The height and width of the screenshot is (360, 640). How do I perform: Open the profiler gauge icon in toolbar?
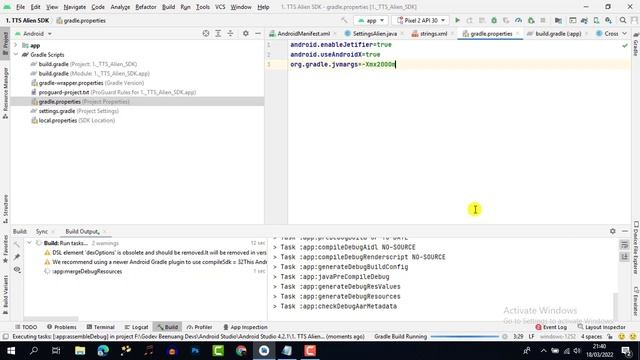click(x=518, y=20)
